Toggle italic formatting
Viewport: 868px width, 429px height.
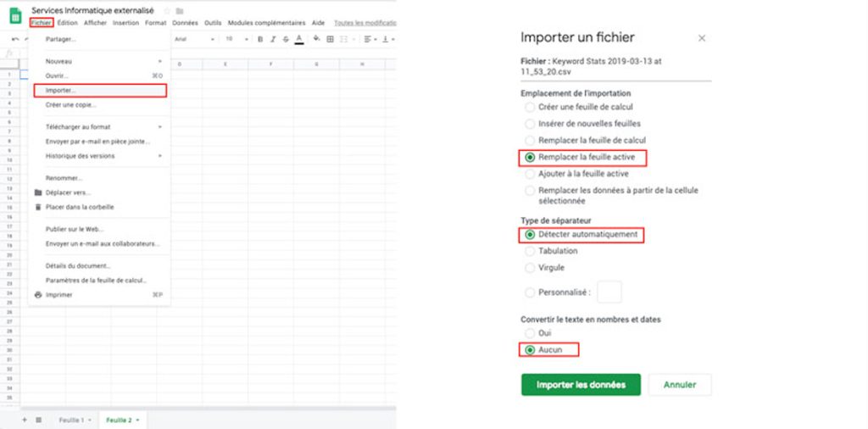(x=273, y=39)
